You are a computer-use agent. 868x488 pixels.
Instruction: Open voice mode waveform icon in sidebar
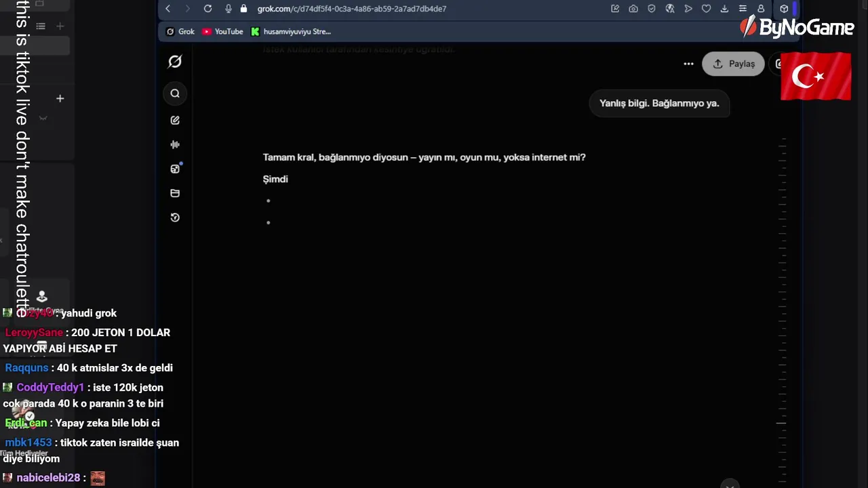coord(175,144)
